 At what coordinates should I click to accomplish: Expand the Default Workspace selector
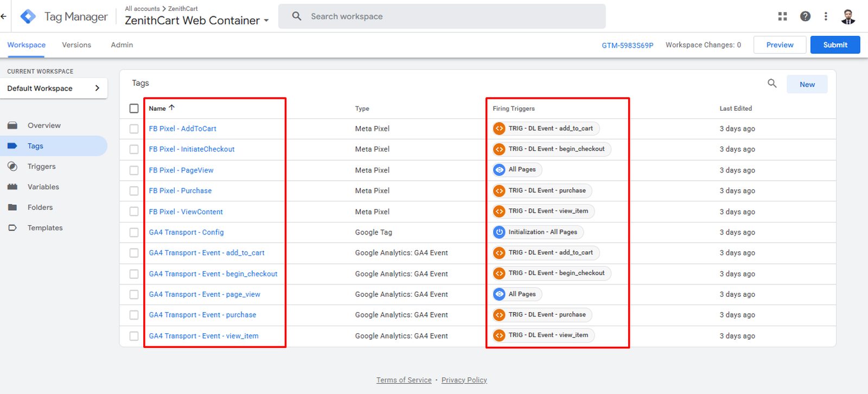54,88
